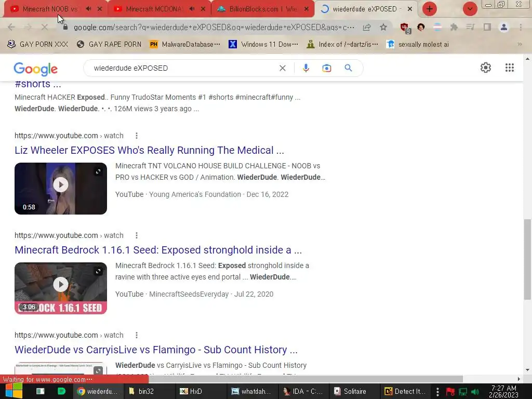Switch to the IDA taskbar window

[x=303, y=391]
